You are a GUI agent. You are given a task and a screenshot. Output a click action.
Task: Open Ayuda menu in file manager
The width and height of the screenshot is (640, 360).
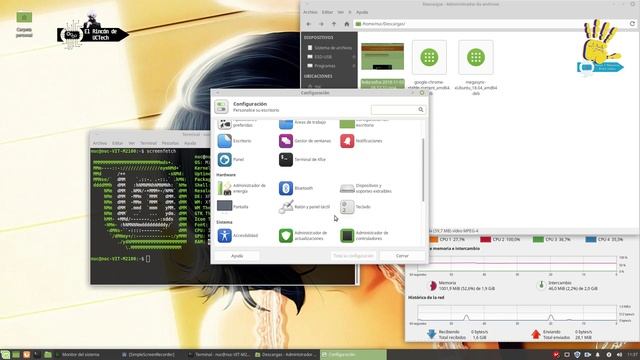[362, 12]
